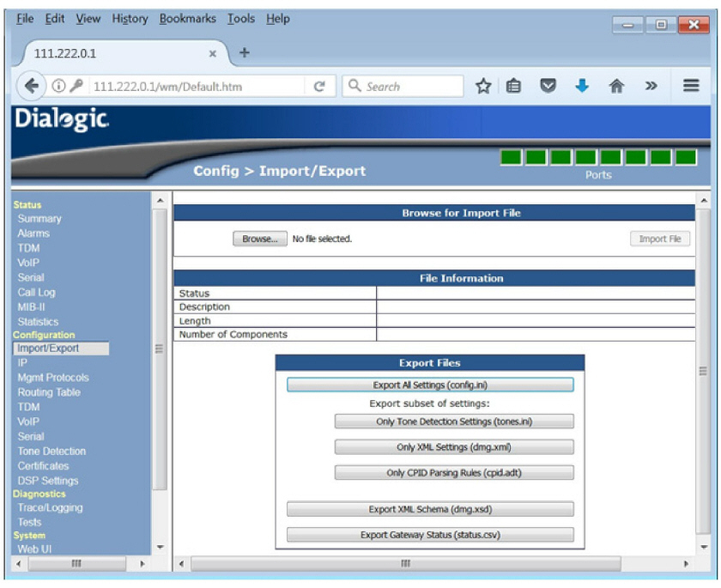Open Web UI under System

click(x=34, y=549)
